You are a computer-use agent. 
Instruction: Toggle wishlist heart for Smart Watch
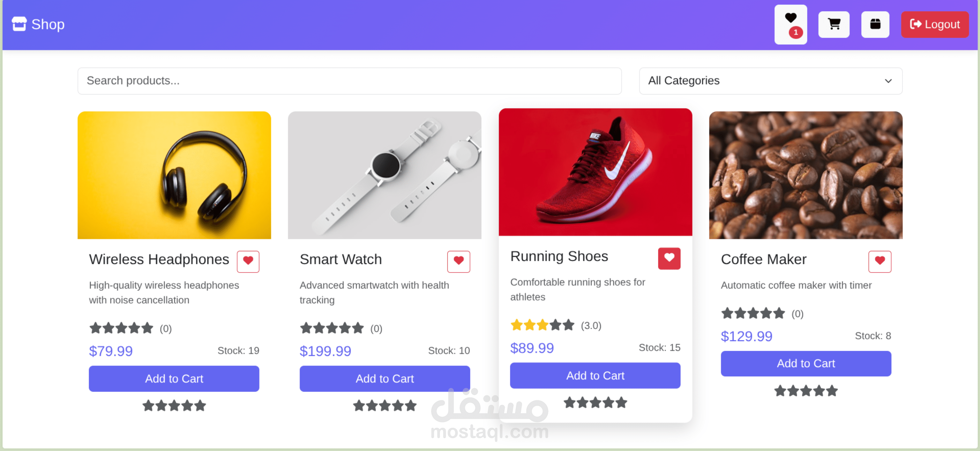tap(459, 261)
